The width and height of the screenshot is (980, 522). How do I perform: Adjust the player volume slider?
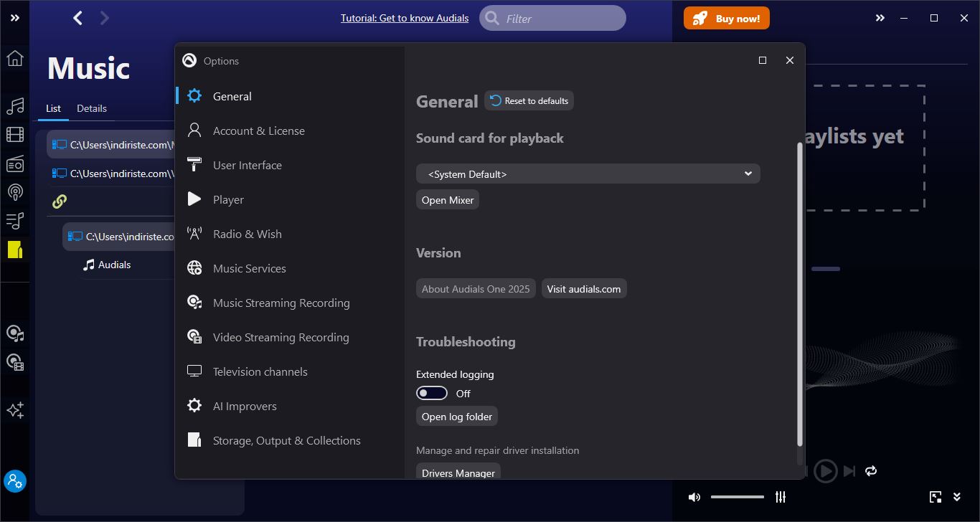[738, 497]
